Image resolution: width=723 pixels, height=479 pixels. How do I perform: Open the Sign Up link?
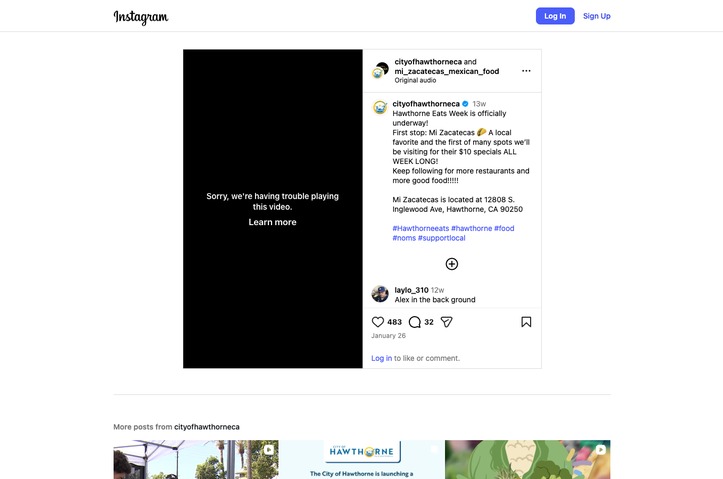(597, 16)
